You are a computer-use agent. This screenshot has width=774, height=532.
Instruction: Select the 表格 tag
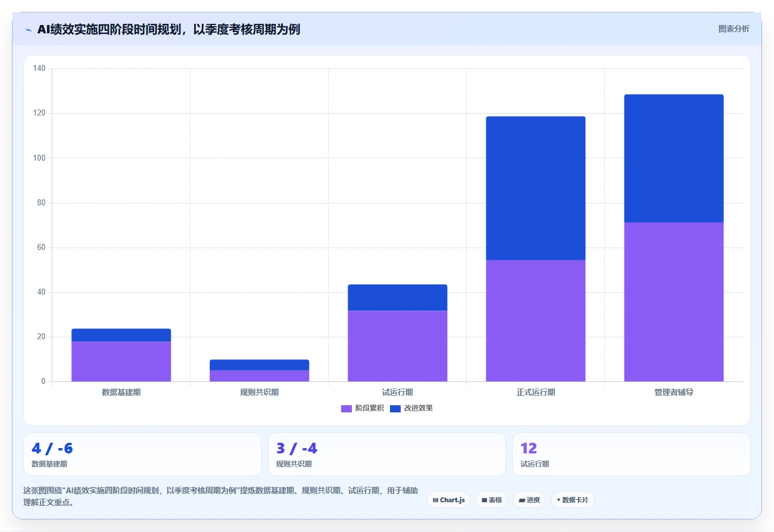click(491, 500)
